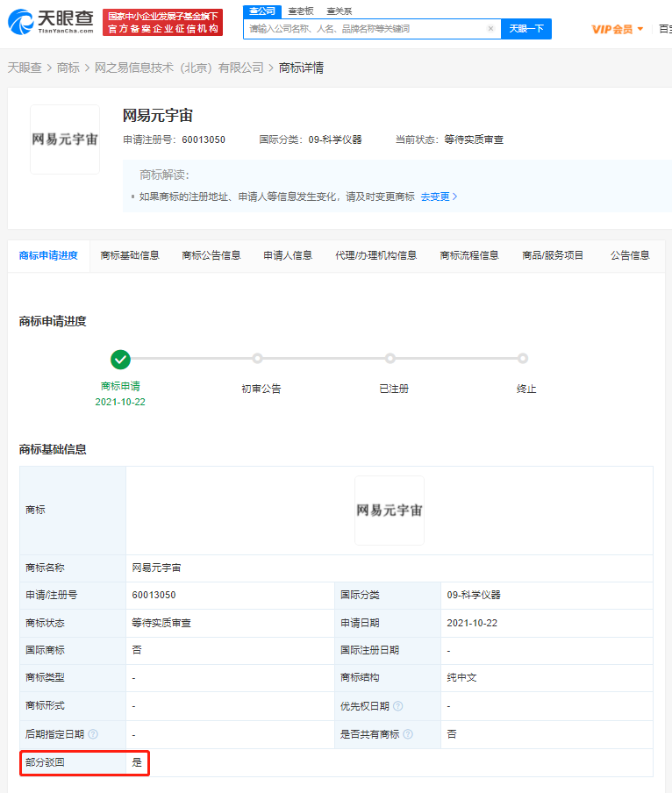Click the 天眼一下 search button

click(x=525, y=29)
